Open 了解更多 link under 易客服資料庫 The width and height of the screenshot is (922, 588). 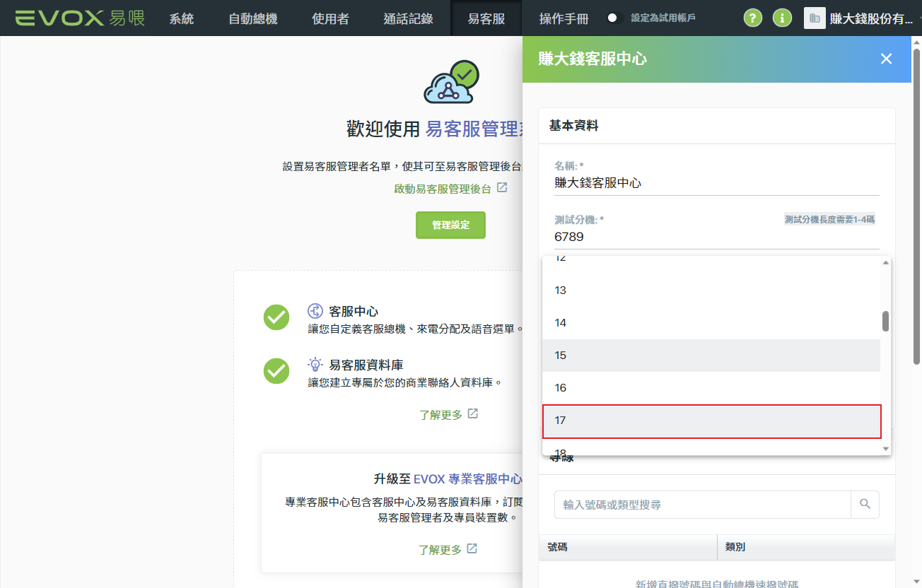pyautogui.click(x=440, y=414)
